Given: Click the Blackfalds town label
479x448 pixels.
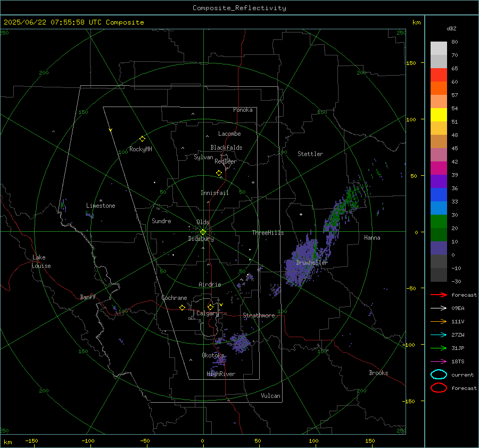Looking at the screenshot, I should (226, 148).
